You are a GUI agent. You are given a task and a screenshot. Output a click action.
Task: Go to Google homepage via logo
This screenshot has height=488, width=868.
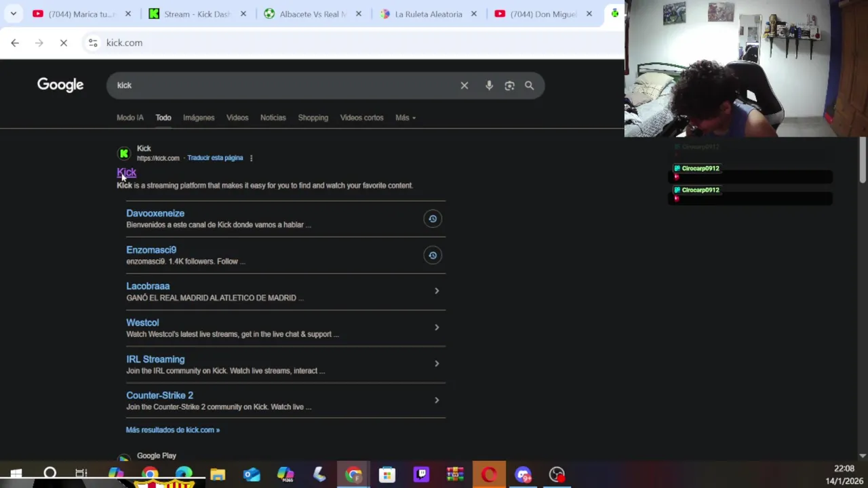click(x=60, y=85)
